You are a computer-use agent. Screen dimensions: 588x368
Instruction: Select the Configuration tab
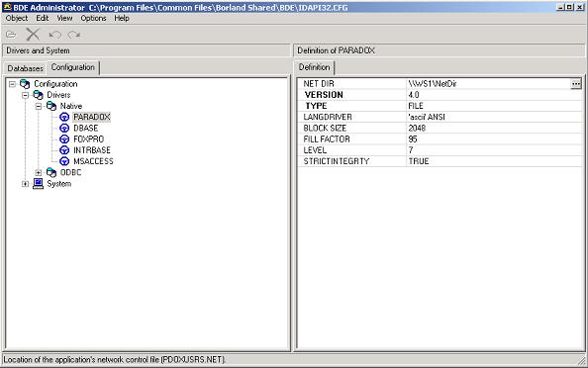coord(73,67)
